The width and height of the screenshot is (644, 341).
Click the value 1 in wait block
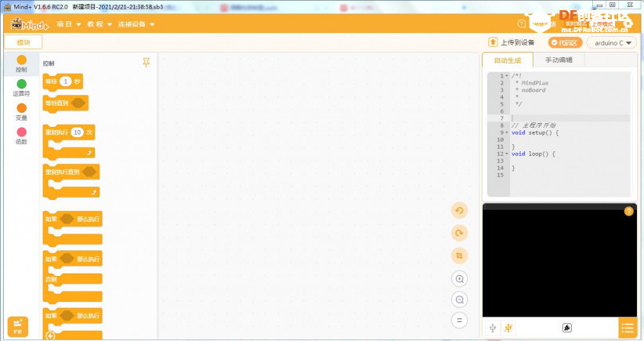(65, 82)
